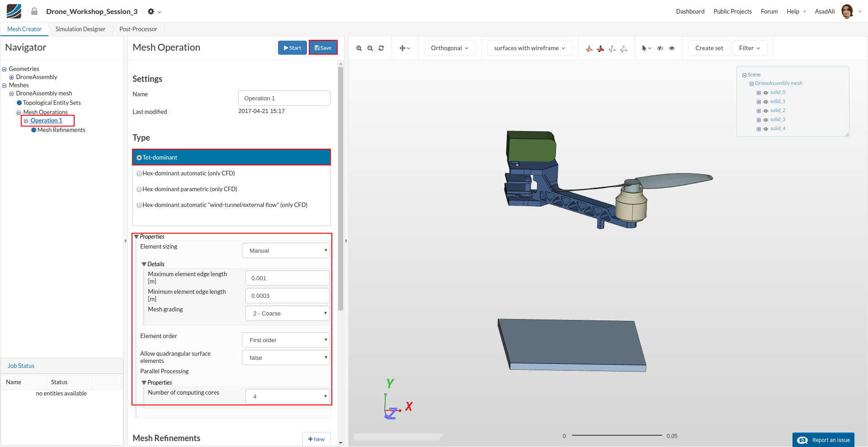
Task: Click the Create set button
Action: pyautogui.click(x=709, y=48)
